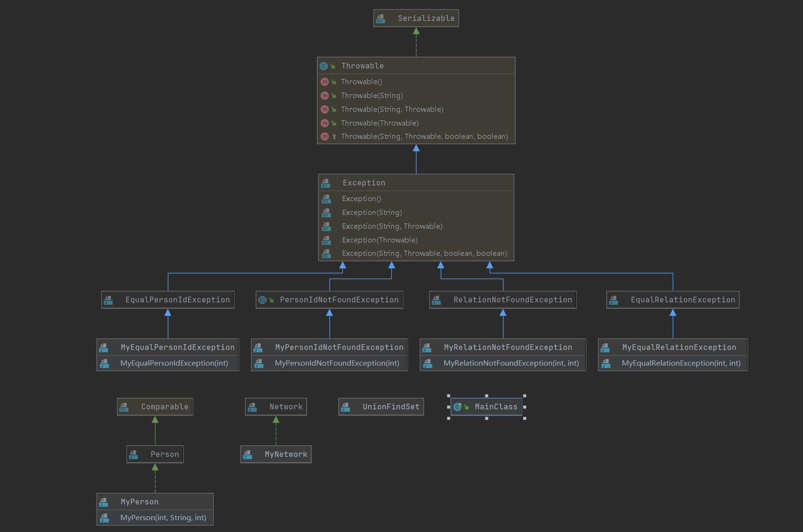Click the MyRelationNotFoundException title icon
The image size is (803, 532).
click(x=427, y=348)
